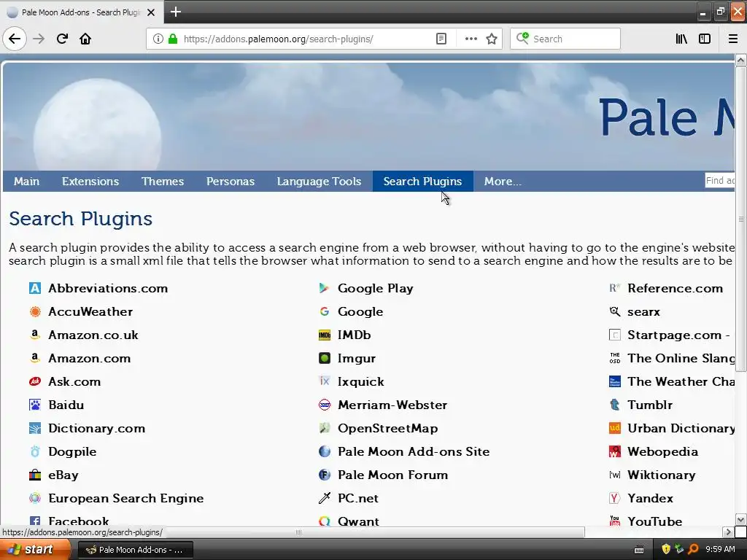Open the Ixquick plugin link
Viewport: 747px width, 560px height.
click(x=360, y=381)
